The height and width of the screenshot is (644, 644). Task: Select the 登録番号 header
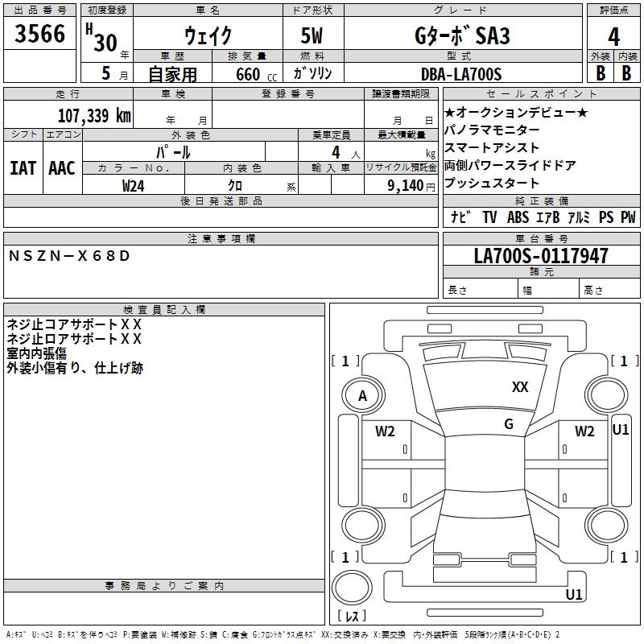point(288,93)
